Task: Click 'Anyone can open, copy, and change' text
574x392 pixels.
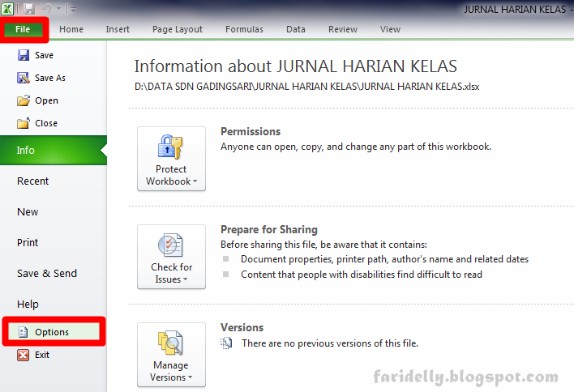Action: tap(356, 147)
